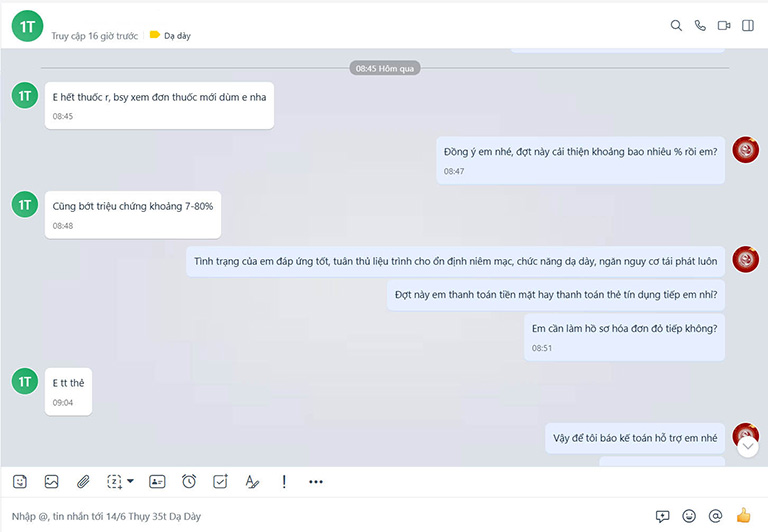Send a contact card
This screenshot has height=532, width=768.
click(x=157, y=482)
